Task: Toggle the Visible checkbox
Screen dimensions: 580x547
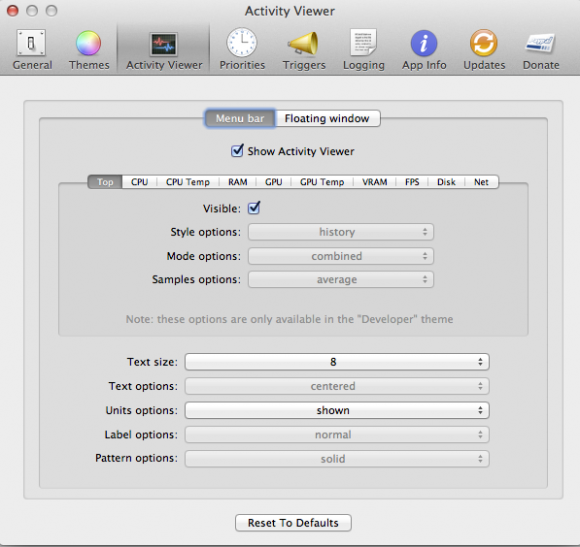Action: click(254, 208)
